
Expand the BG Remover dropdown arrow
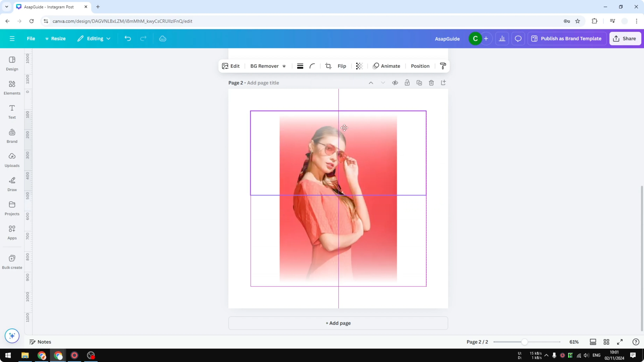pos(284,66)
